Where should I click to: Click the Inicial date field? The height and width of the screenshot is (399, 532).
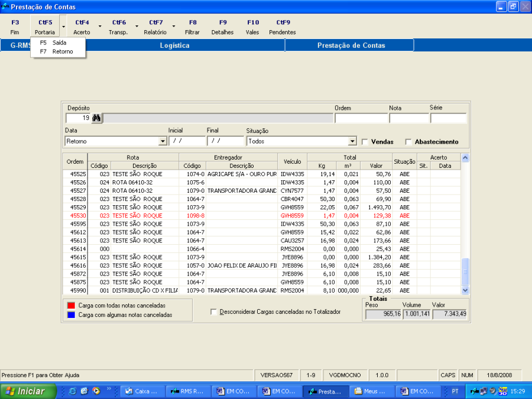coord(187,141)
